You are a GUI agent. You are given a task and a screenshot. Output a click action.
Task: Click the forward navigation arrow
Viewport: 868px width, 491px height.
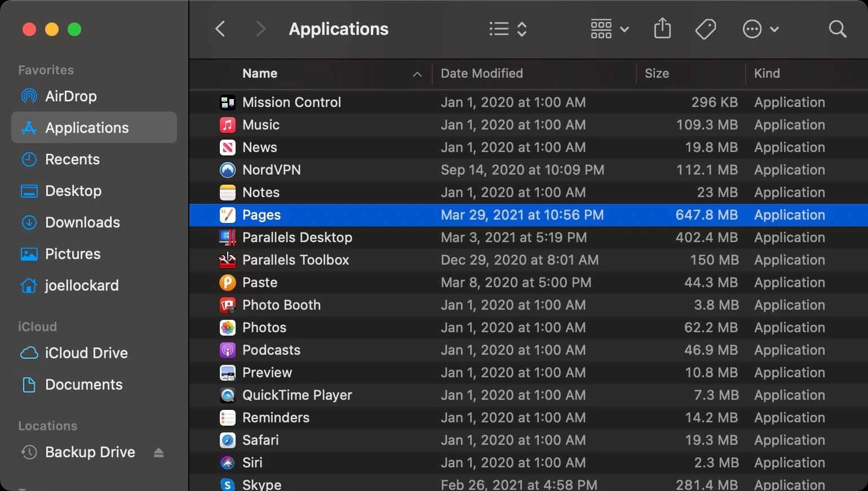[x=260, y=29]
